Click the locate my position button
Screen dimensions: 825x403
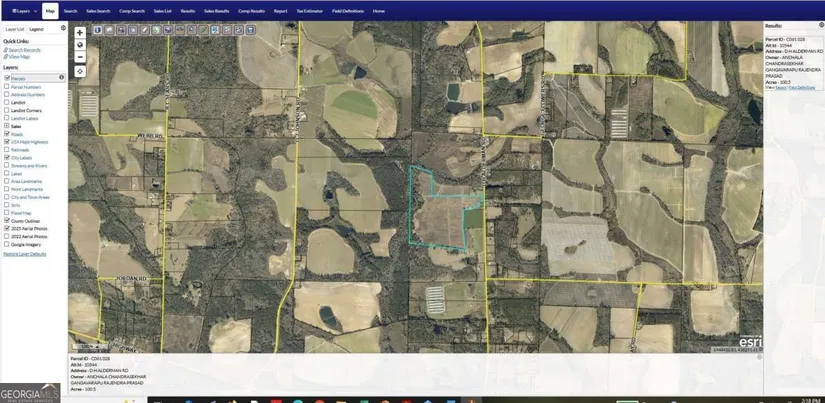click(x=80, y=71)
